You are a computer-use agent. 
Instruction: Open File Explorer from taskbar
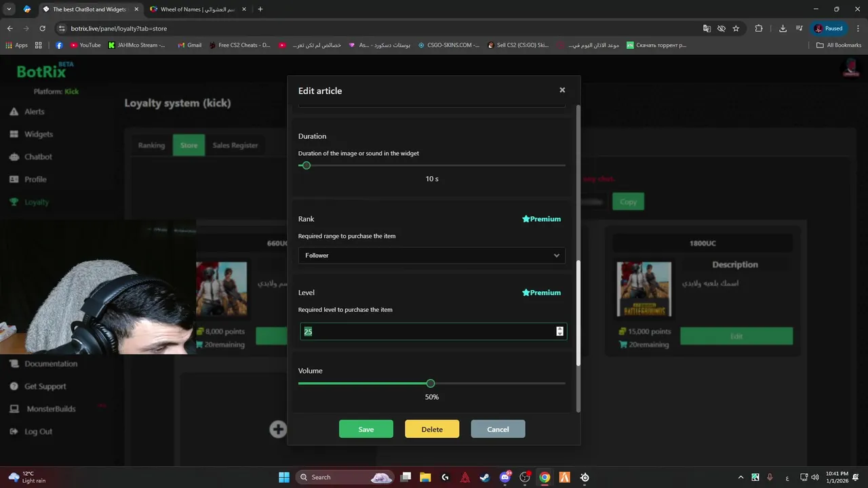point(425,477)
